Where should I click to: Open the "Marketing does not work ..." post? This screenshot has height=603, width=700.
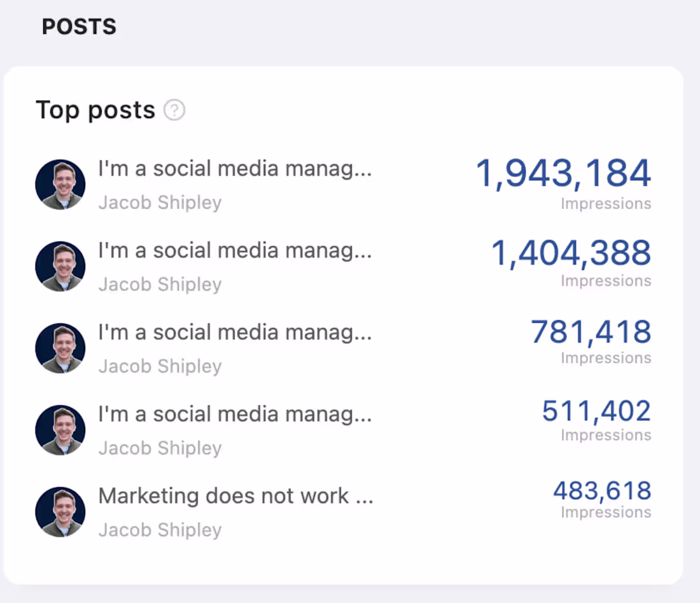[x=235, y=496]
